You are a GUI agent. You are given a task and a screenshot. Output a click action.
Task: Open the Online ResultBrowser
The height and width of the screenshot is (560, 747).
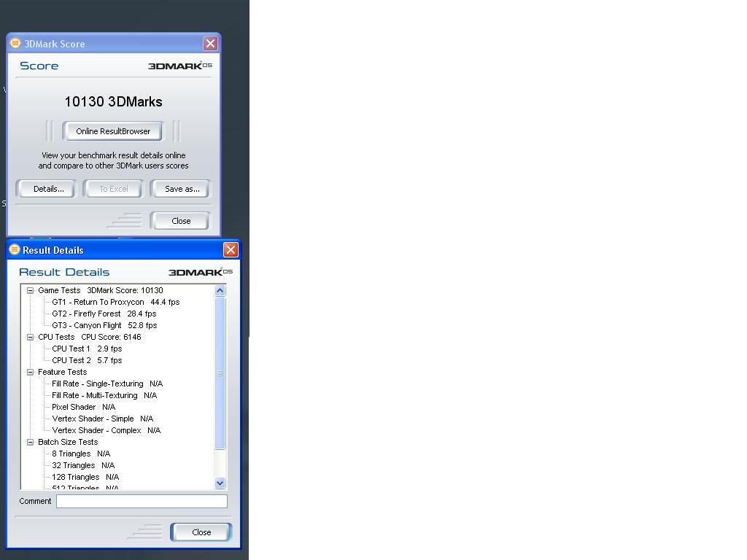112,131
